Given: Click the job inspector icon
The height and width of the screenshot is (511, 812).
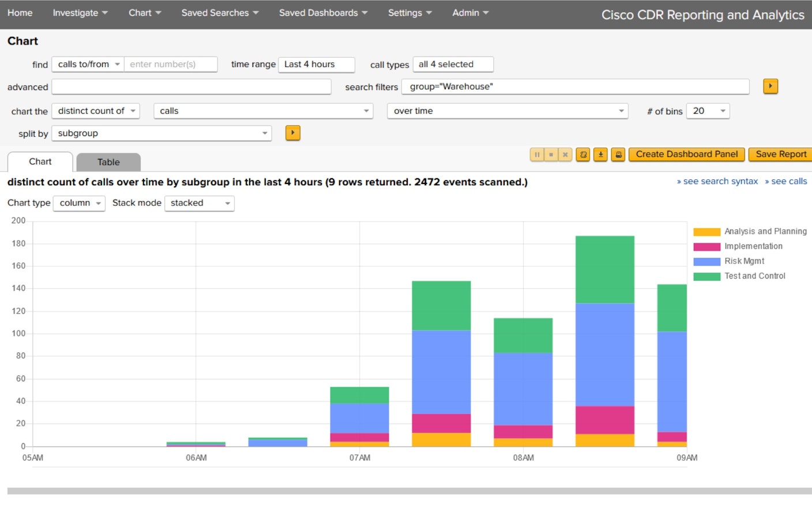Looking at the screenshot, I should click(x=583, y=155).
